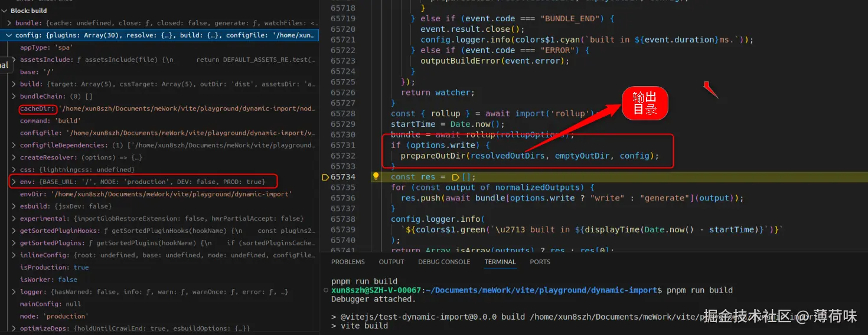The width and height of the screenshot is (868, 335).
Task: Expand the bundleChain array entry
Action: [x=14, y=96]
